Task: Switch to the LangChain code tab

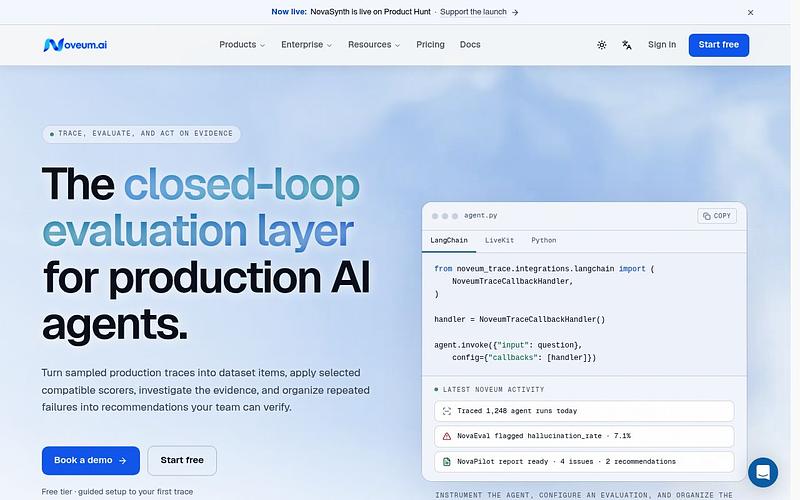Action: point(448,240)
